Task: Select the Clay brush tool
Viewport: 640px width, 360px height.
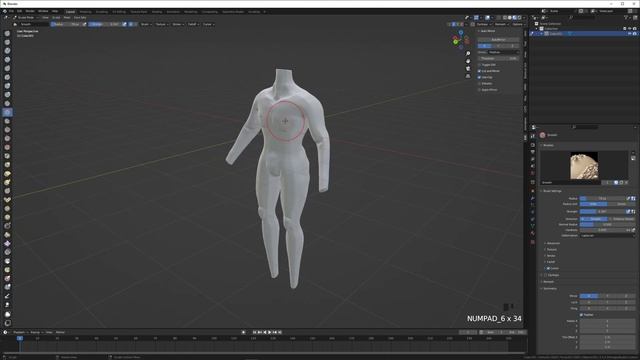Action: (7, 51)
